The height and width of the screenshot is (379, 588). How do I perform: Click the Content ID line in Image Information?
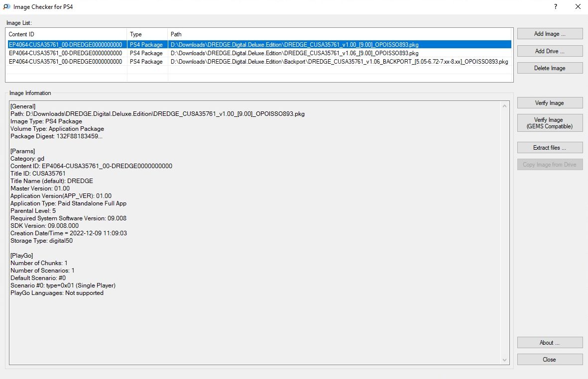[91, 166]
